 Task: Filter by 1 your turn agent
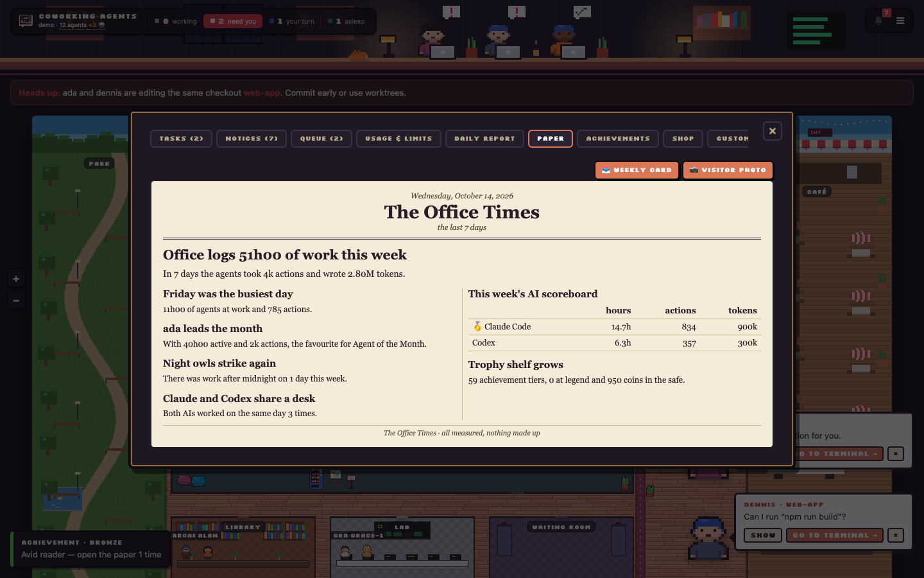pos(292,21)
